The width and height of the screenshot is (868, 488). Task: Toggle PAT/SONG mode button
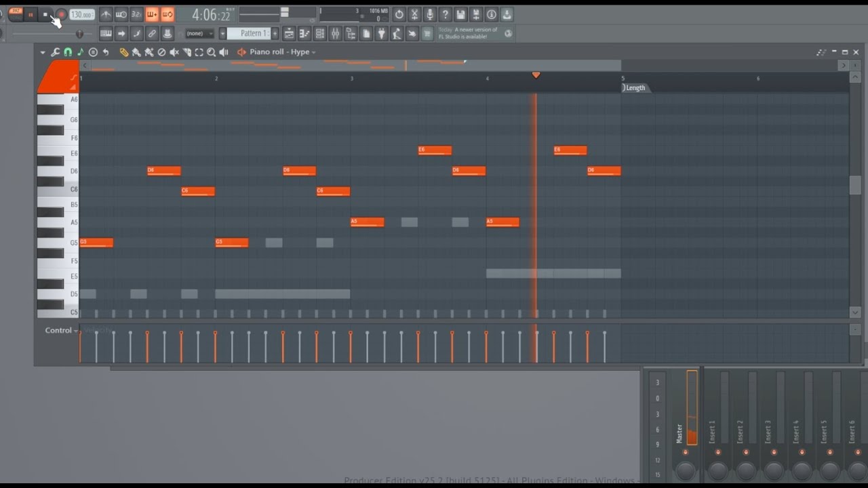coord(16,14)
